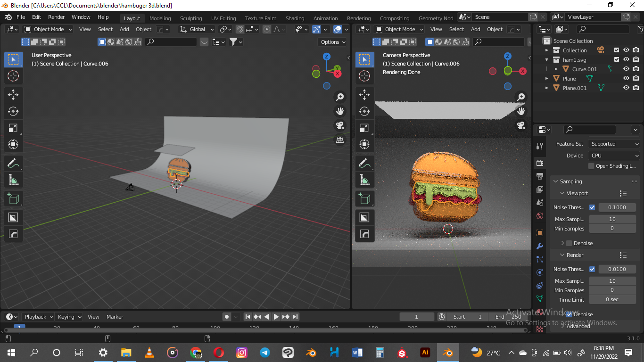Jump to the timeline end frame
The height and width of the screenshot is (362, 644).
296,317
